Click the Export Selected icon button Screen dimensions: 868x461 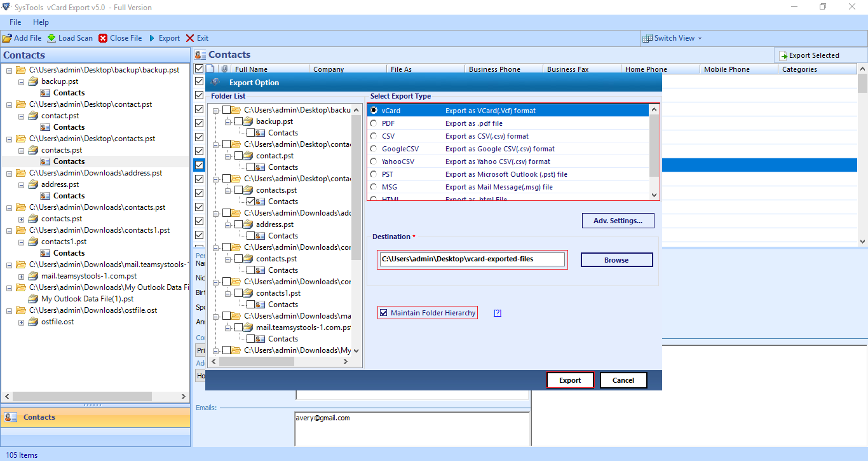pos(784,56)
